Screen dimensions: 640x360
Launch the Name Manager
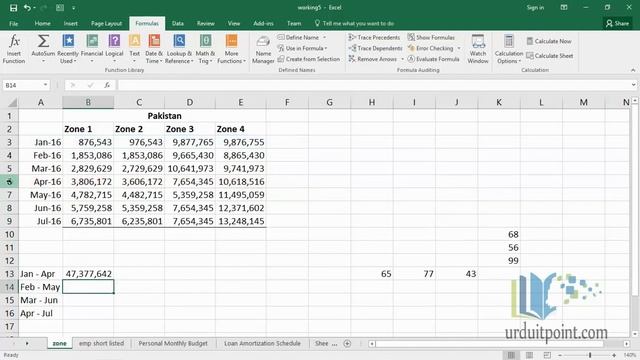[x=263, y=49]
